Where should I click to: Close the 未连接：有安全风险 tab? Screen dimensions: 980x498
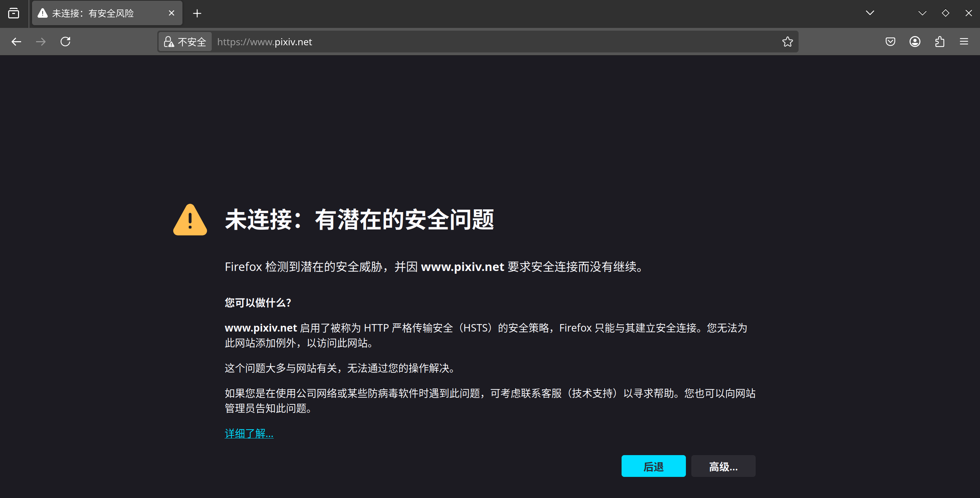pyautogui.click(x=172, y=13)
